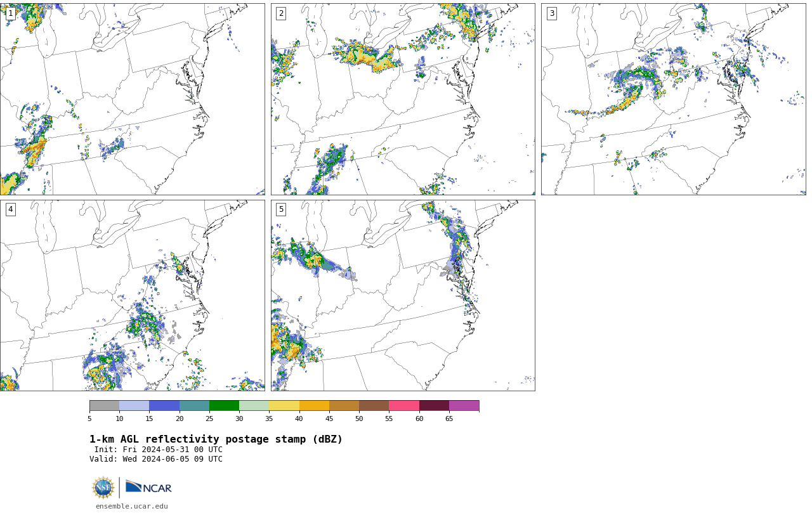This screenshot has height=513, width=812.
Task: Open ensemble member 5 reflectivity map
Action: [x=403, y=295]
